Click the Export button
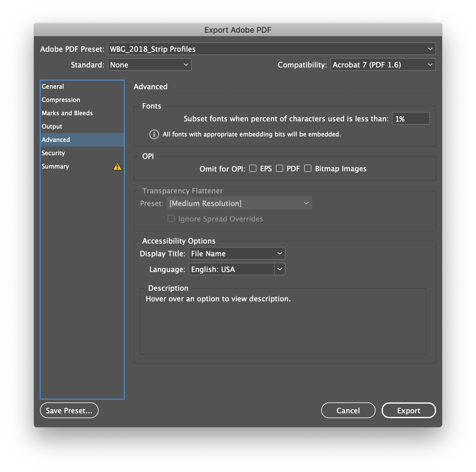476x472 pixels. pos(409,410)
